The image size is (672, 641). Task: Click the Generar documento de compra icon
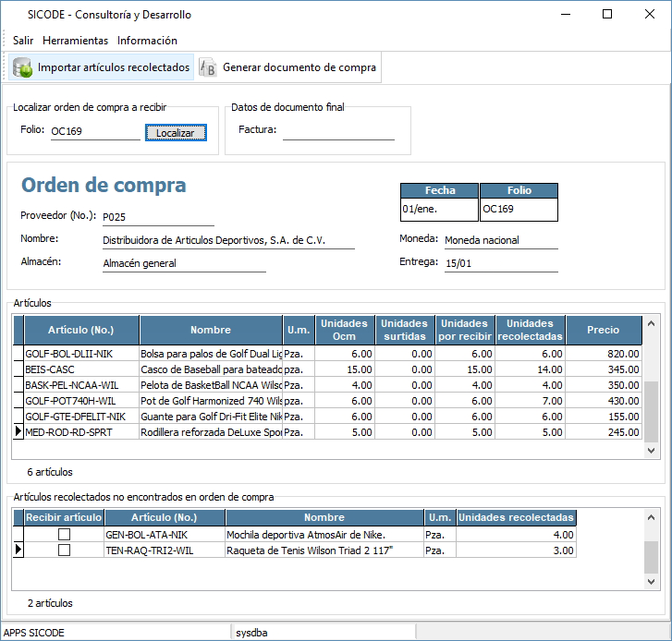click(208, 67)
